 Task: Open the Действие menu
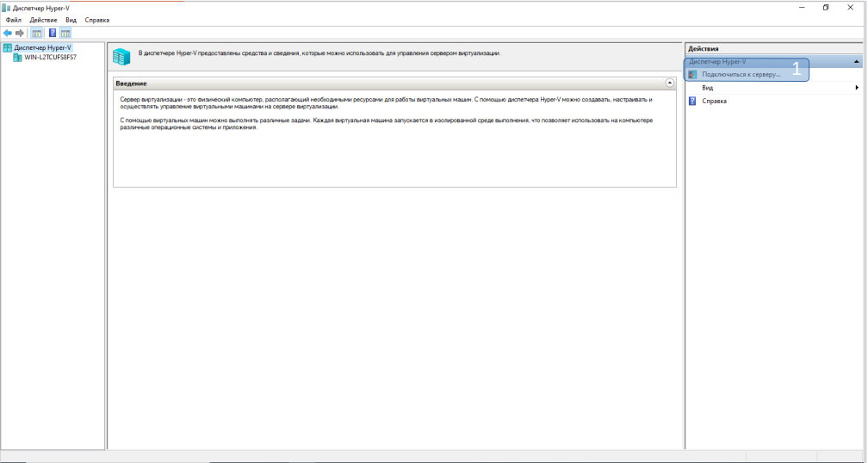(x=43, y=20)
